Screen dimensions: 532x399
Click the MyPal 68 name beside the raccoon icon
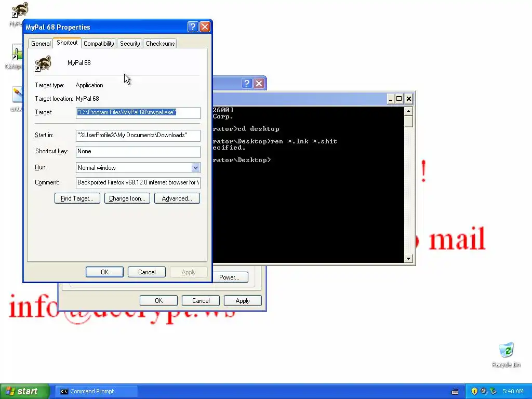[x=79, y=63]
